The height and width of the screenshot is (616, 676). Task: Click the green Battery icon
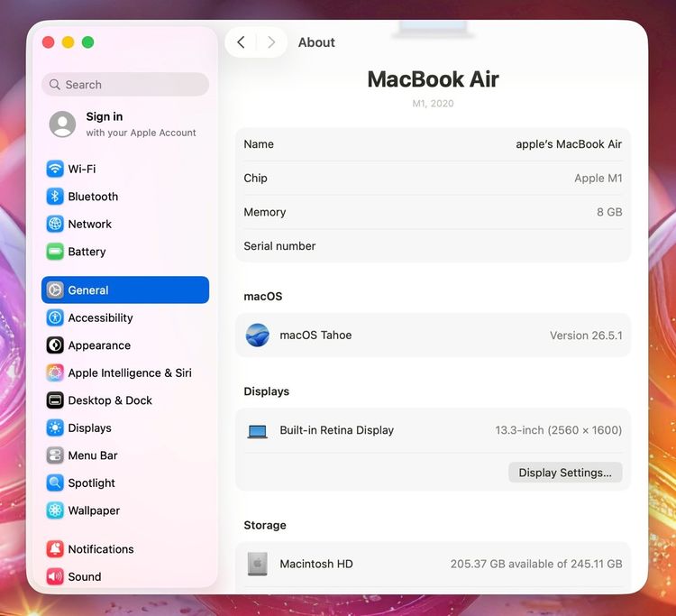(55, 252)
